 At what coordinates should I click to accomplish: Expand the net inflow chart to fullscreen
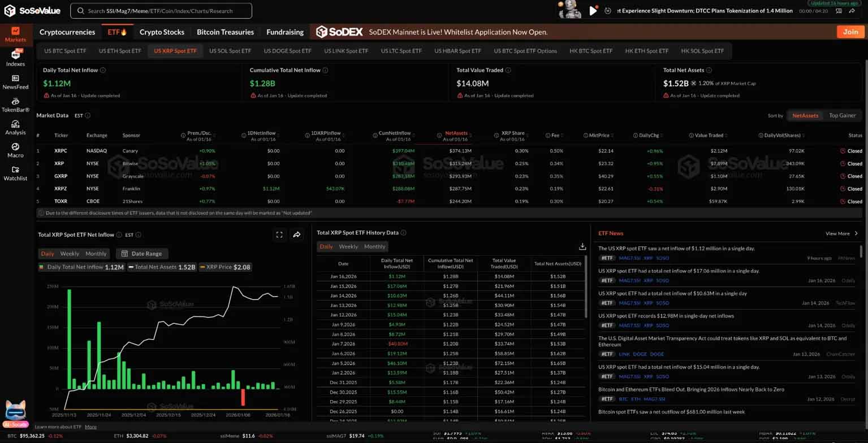[279, 234]
